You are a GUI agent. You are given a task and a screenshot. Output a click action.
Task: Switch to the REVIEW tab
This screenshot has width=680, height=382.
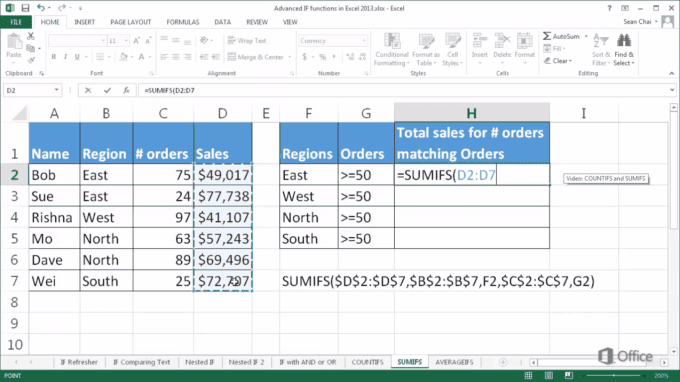[257, 22]
